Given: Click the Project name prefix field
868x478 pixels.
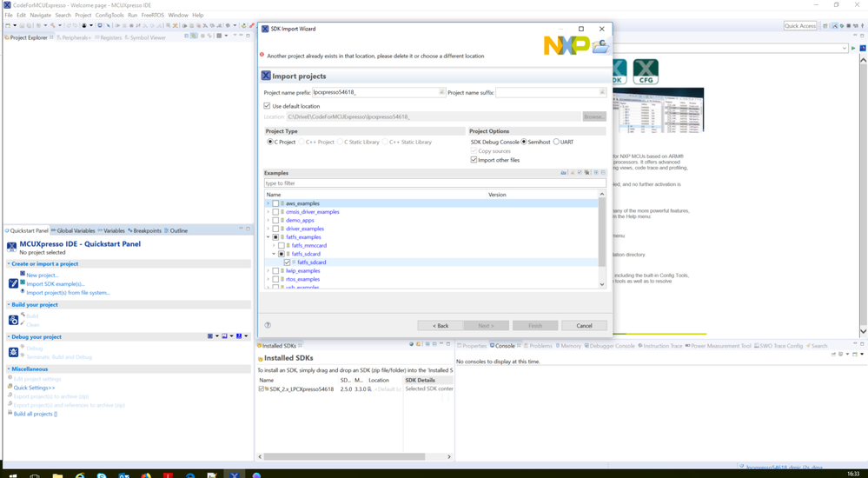Looking at the screenshot, I should [379, 92].
